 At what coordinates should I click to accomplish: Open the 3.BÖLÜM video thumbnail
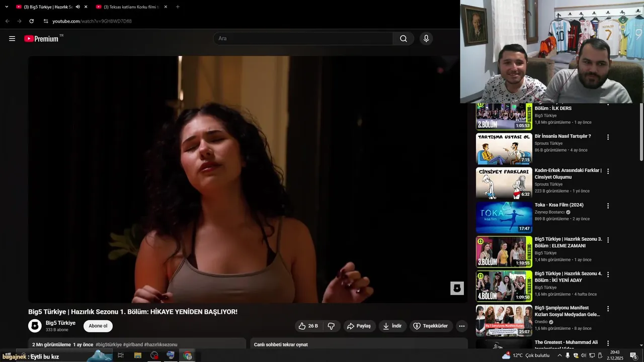pos(504,252)
